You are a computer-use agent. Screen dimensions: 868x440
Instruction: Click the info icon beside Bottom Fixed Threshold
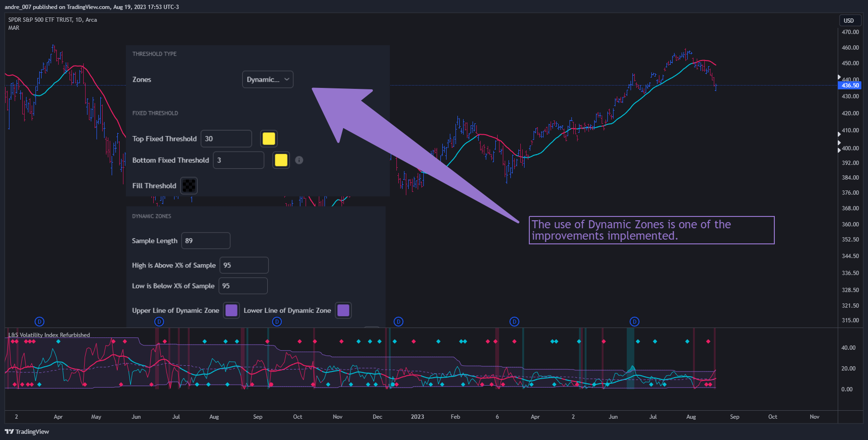[x=299, y=160]
